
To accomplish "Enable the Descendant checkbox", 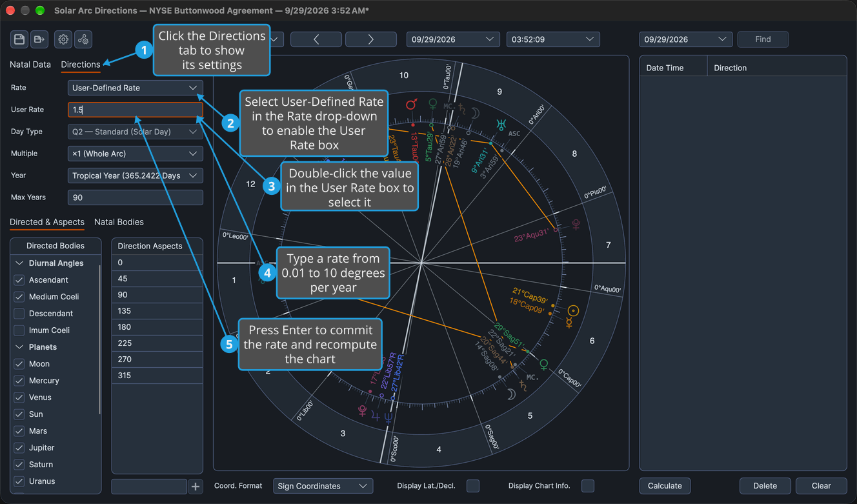I will (19, 314).
